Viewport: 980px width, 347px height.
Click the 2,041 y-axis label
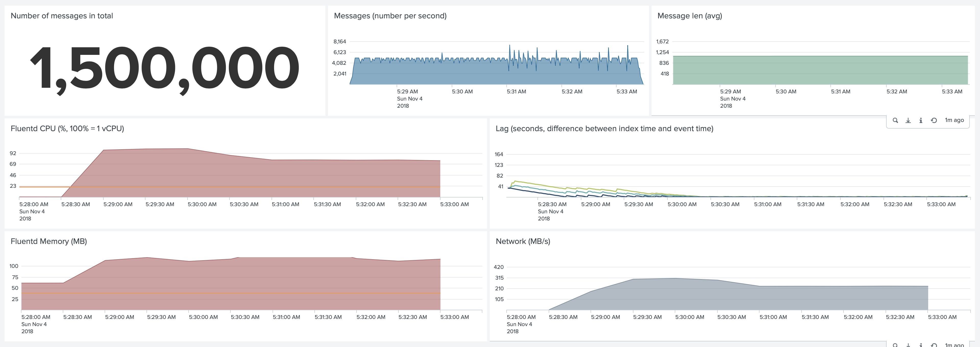click(x=340, y=73)
